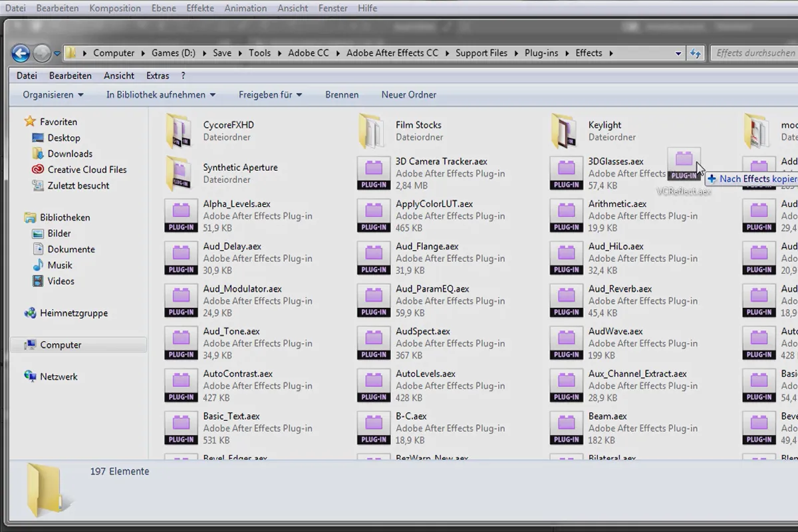
Task: Select the Videos library
Action: (53, 281)
